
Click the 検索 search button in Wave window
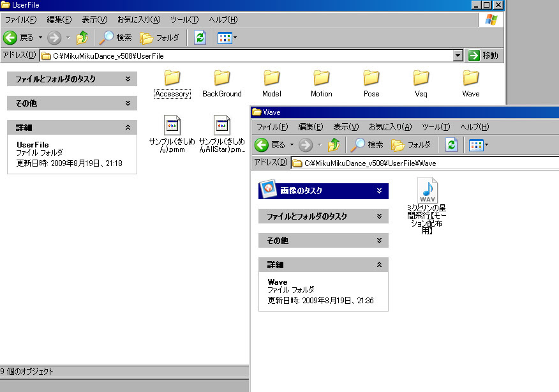pos(366,145)
